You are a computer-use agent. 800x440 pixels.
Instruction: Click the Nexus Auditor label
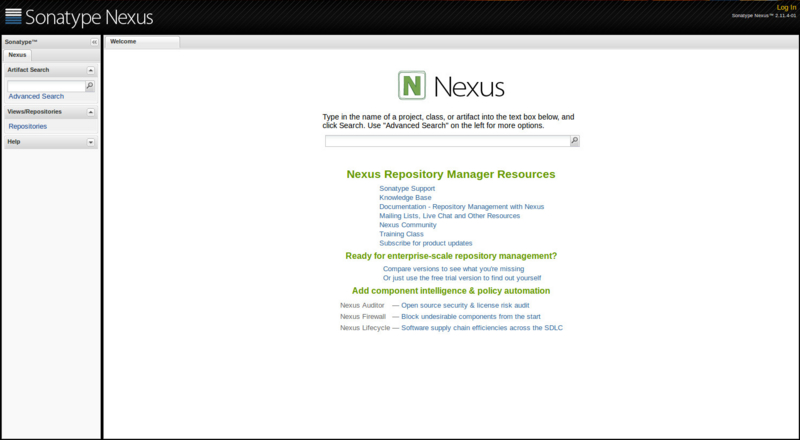click(x=362, y=305)
